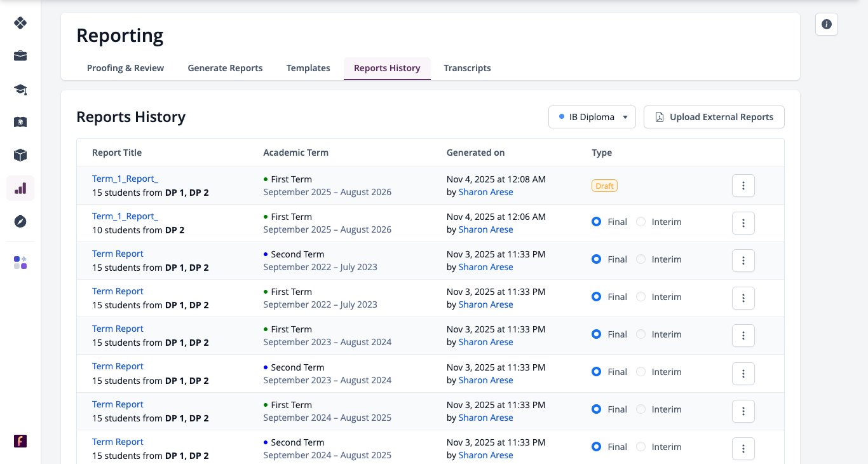Click the diamond logo icon in sidebar
This screenshot has width=868, height=464.
pos(20,23)
